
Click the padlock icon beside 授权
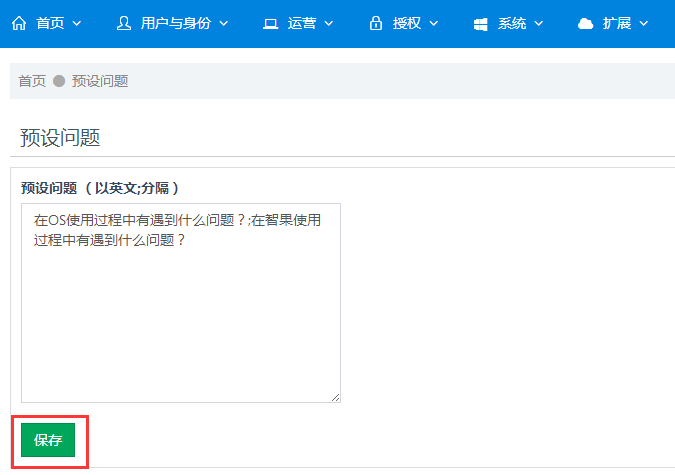click(x=375, y=23)
